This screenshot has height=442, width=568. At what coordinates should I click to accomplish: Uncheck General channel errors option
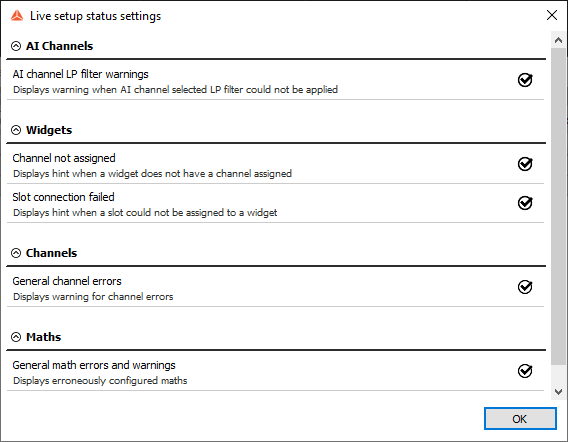(x=525, y=287)
